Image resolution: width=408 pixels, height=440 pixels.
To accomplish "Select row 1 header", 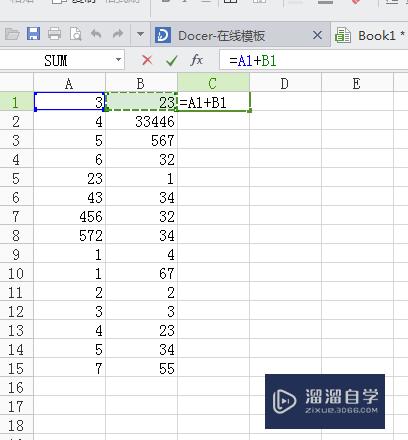I will (x=17, y=101).
